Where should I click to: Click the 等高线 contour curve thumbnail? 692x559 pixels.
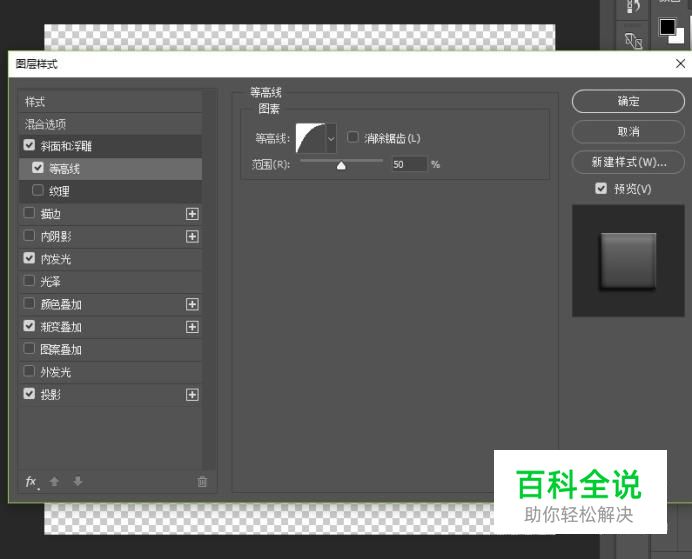pyautogui.click(x=311, y=139)
